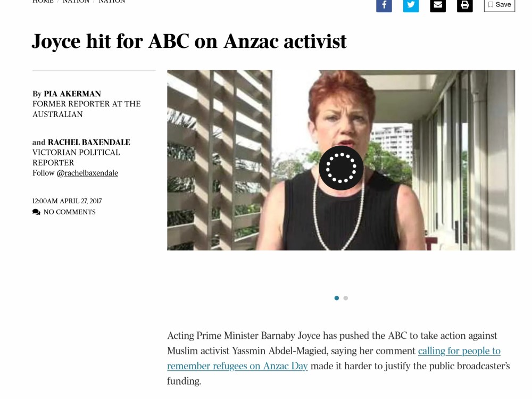
Task: Open the @rachelbaxendale Twitter link
Action: tap(87, 173)
